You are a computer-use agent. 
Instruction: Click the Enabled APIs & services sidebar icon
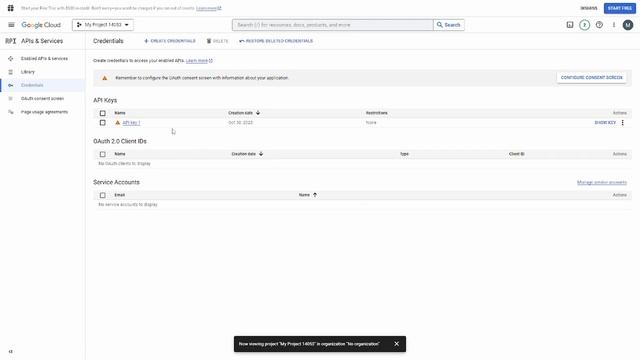point(11,59)
